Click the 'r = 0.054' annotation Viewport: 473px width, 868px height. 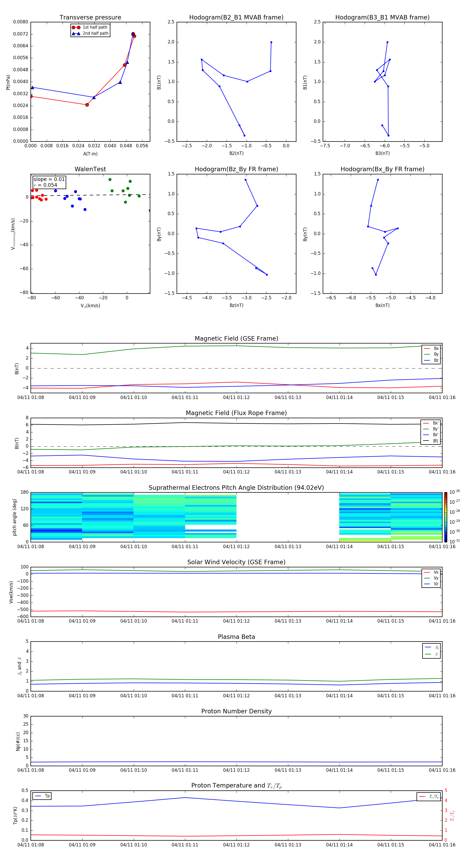coord(45,185)
